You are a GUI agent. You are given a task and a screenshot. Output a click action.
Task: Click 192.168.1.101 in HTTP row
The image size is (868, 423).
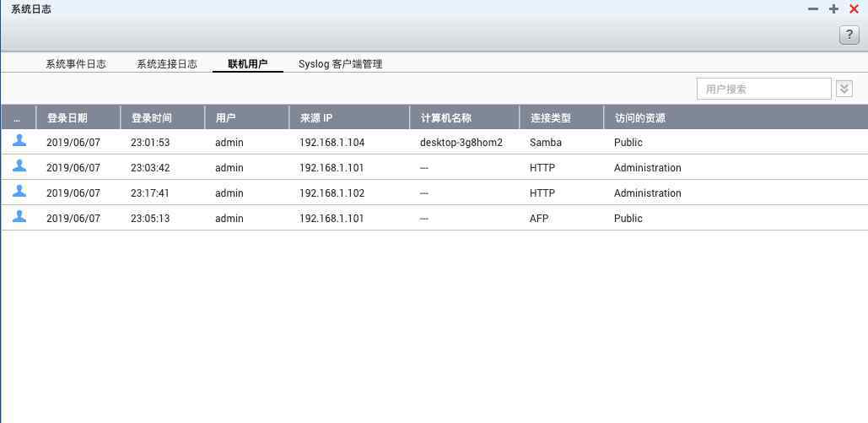click(332, 167)
